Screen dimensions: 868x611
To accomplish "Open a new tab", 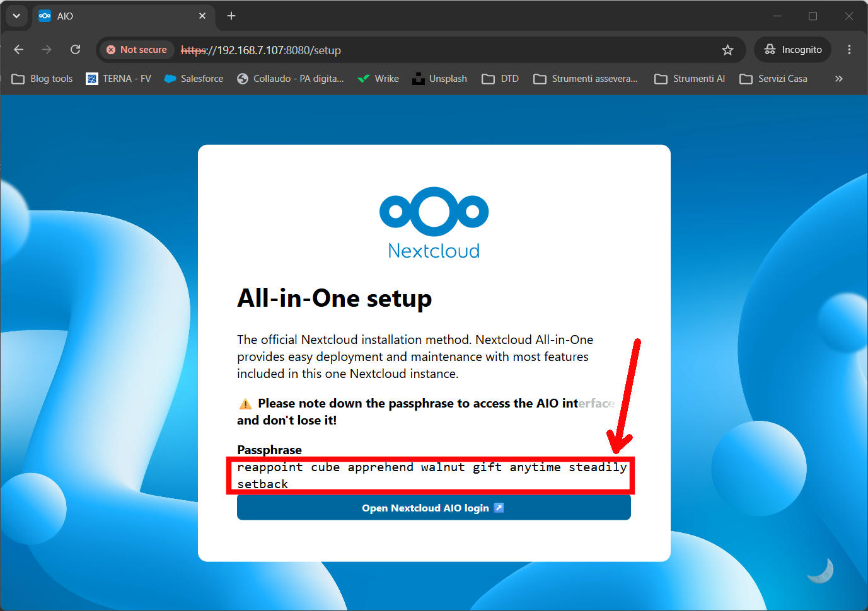I will tap(231, 16).
